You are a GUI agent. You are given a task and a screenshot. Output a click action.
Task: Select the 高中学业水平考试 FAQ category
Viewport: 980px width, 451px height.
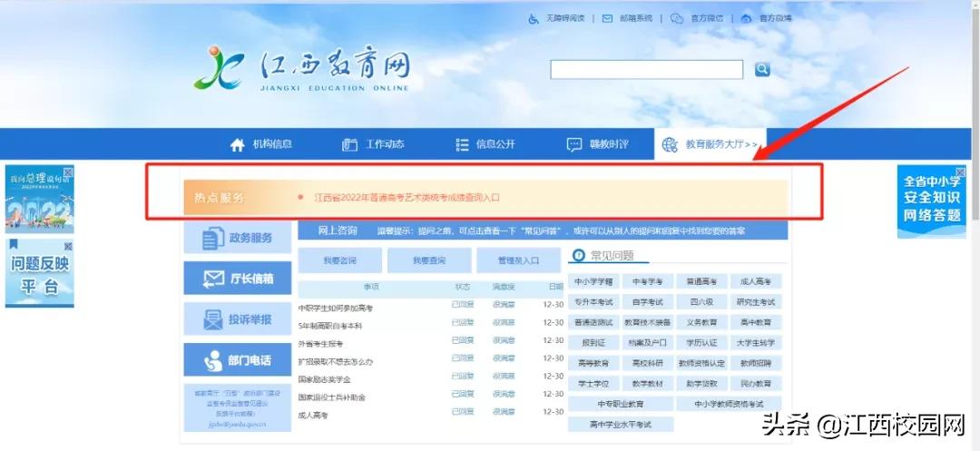[621, 425]
